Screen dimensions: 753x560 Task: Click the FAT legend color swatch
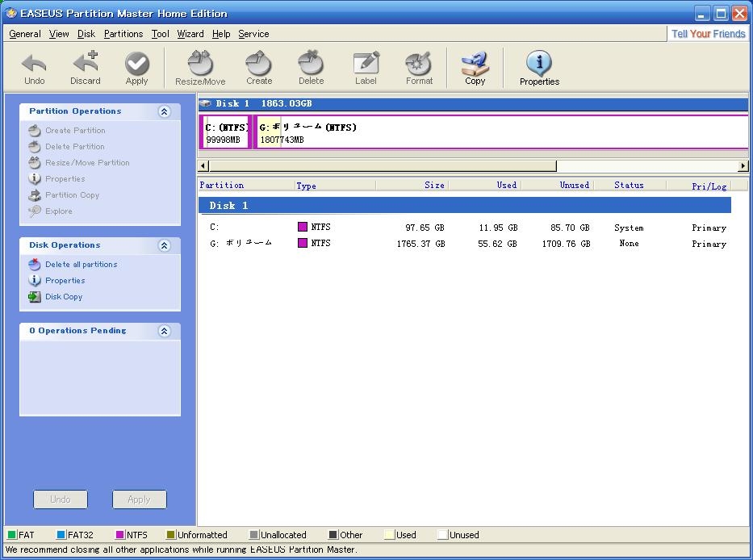12,534
